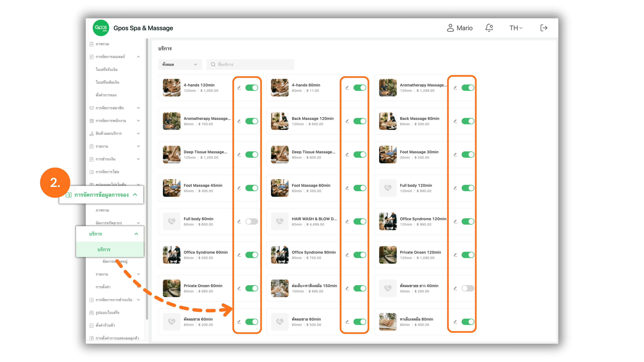Edit the Back Massage 60min service

(x=455, y=121)
